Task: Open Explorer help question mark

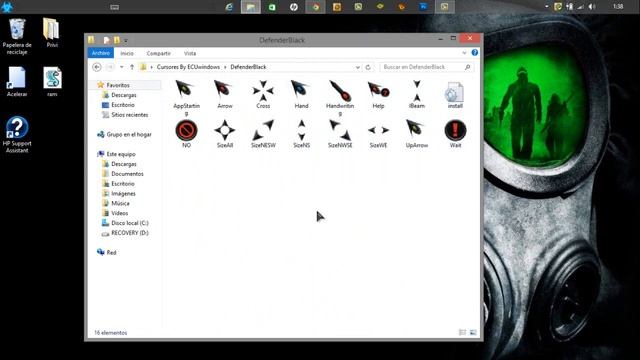Action: (474, 53)
